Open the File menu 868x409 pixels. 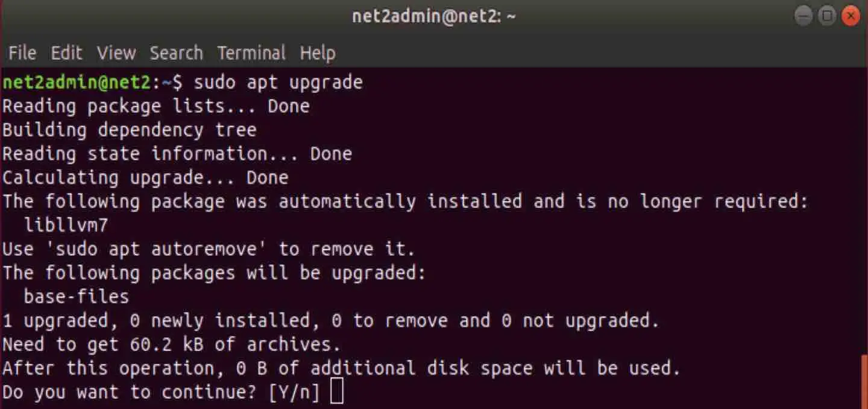tap(22, 53)
